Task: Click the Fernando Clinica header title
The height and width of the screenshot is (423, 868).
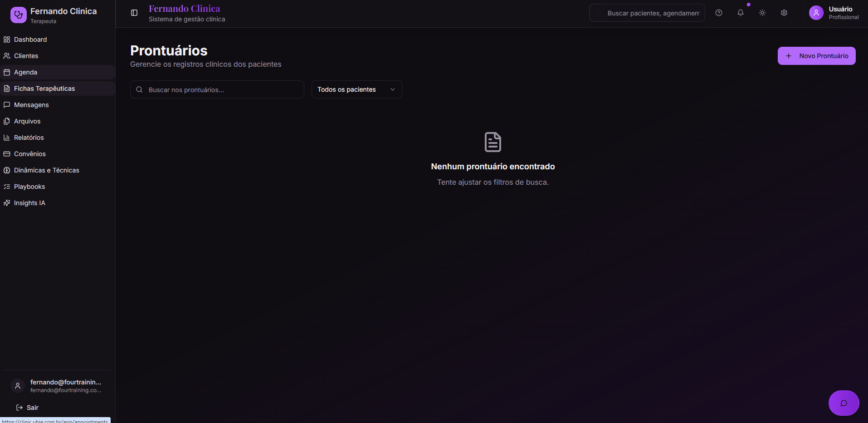Action: pyautogui.click(x=185, y=9)
